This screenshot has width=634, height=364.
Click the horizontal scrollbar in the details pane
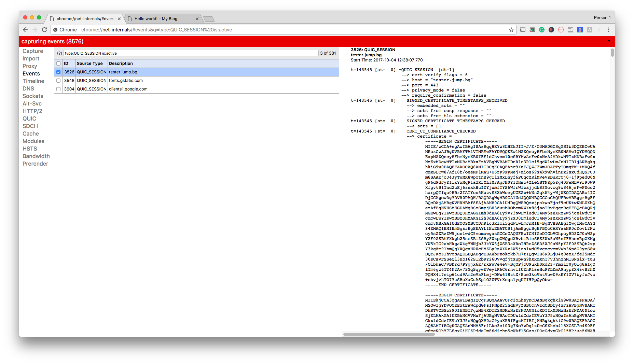[x=389, y=334]
